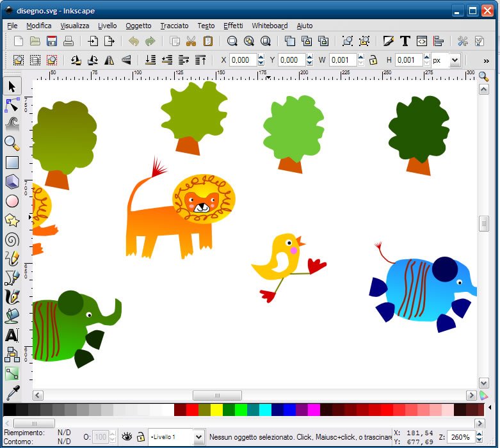Image resolution: width=500 pixels, height=448 pixels.
Task: Select the Spiral tool
Action: 12,240
